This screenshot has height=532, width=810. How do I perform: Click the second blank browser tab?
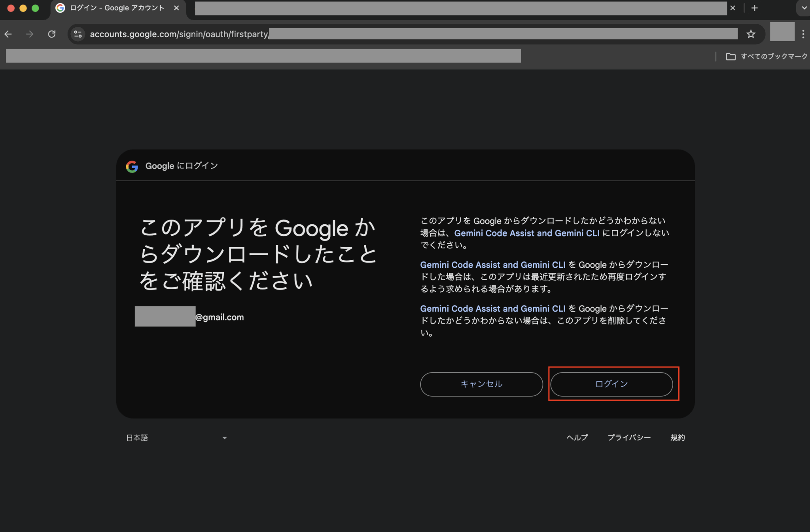[x=459, y=8]
